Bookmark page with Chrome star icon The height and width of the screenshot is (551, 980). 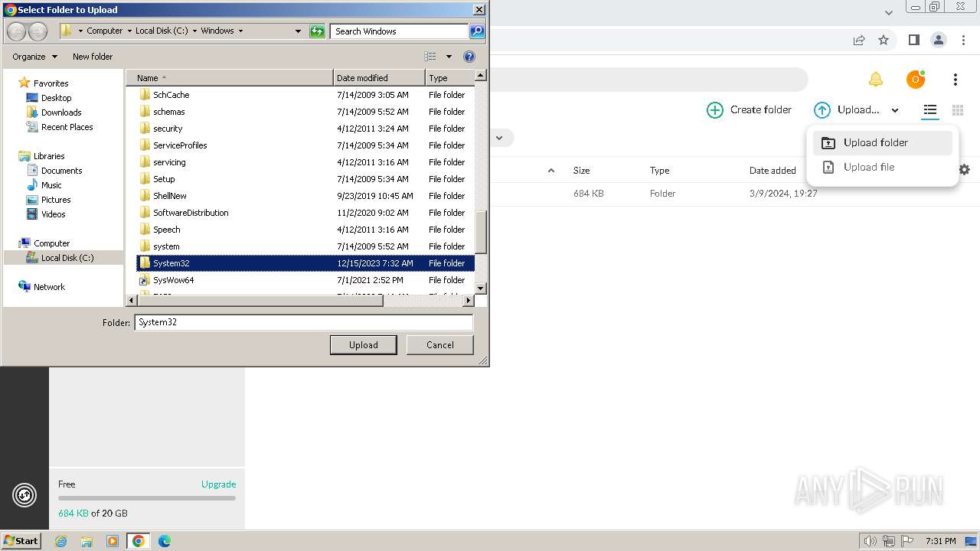pos(884,40)
